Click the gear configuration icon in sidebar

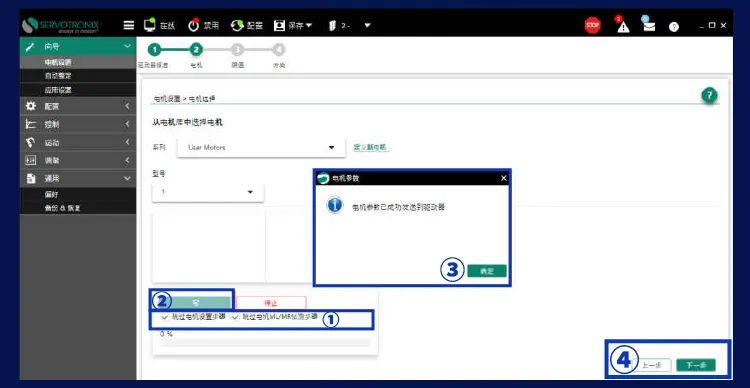coord(31,106)
